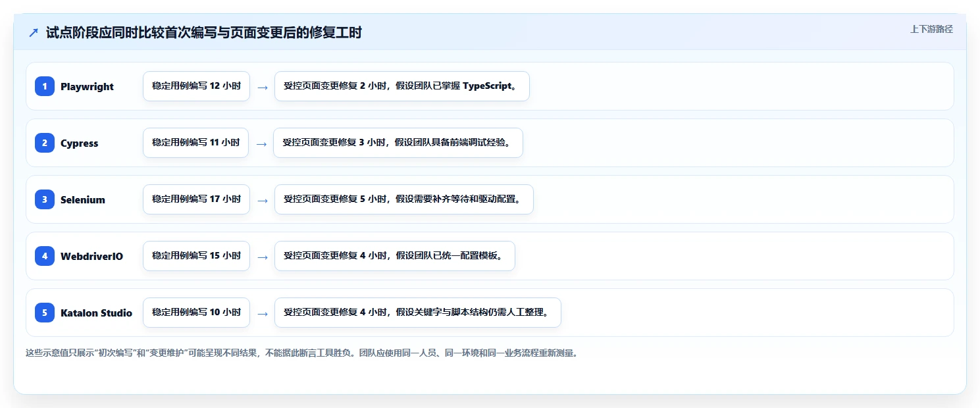The width and height of the screenshot is (980, 408).
Task: Click the arrow in the Playwright row
Action: point(262,87)
